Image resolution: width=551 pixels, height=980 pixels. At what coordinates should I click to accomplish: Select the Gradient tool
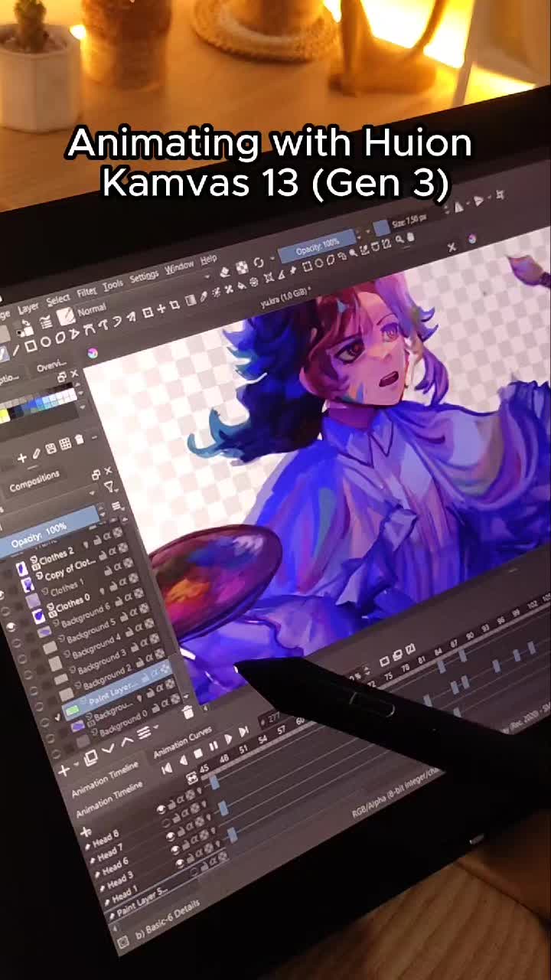point(190,299)
